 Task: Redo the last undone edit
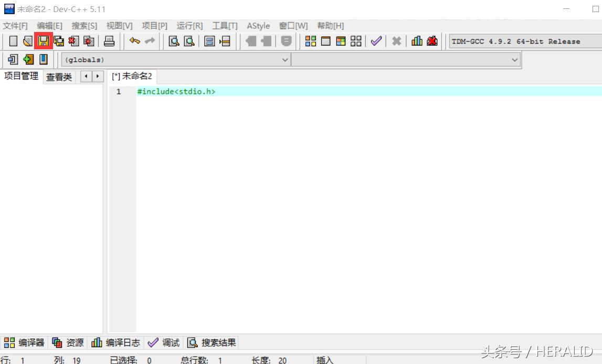(x=150, y=41)
